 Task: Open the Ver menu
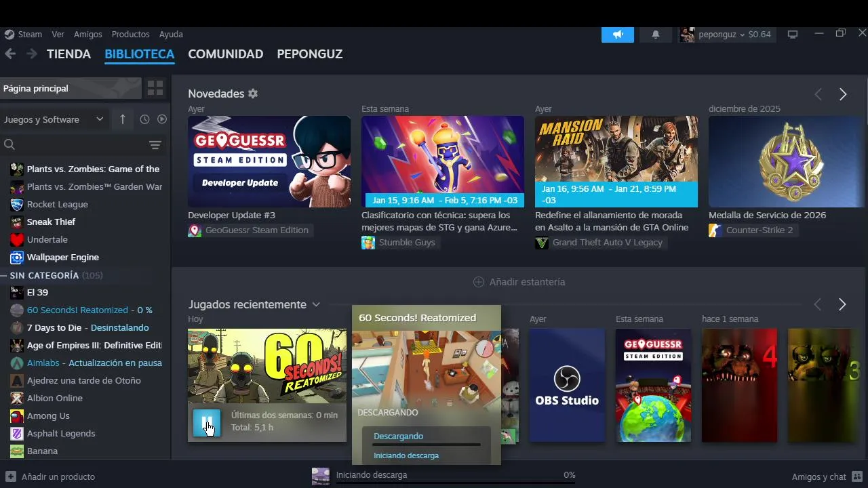[x=58, y=34]
